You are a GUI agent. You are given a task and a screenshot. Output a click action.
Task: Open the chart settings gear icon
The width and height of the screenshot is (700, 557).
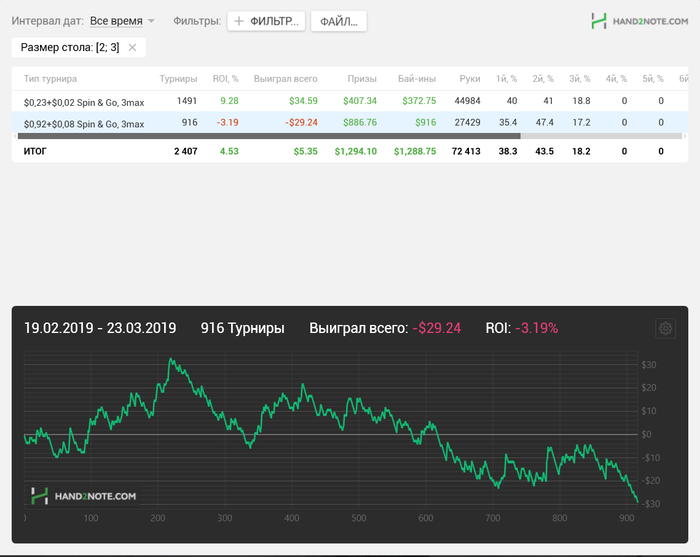click(665, 328)
